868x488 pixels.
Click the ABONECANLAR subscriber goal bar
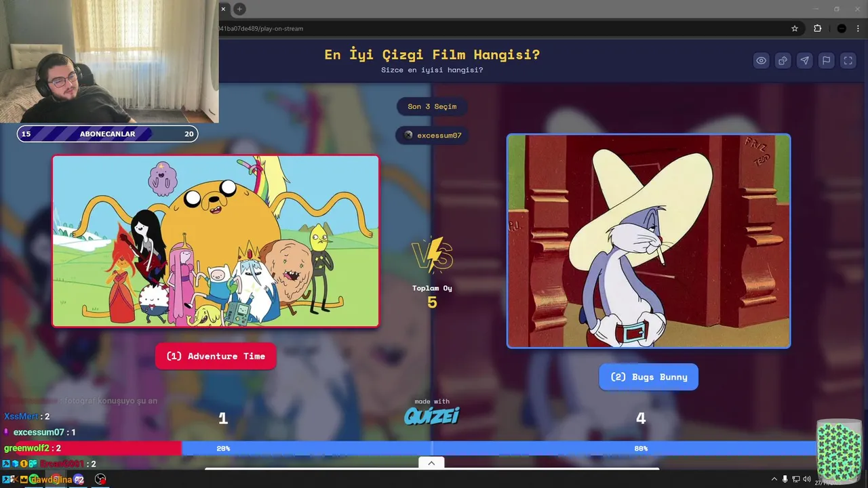pos(107,134)
